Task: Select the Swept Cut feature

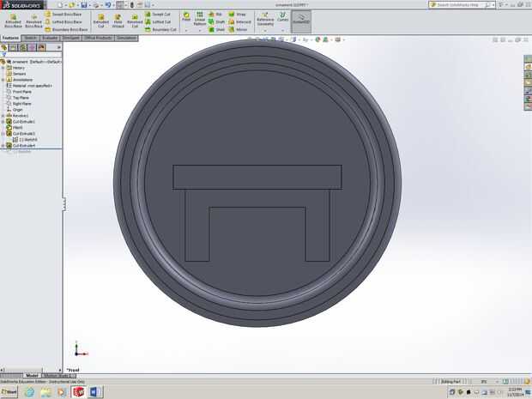Action: [158, 15]
